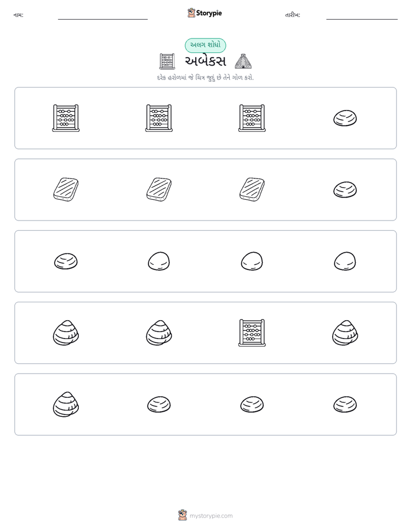Circle the abacus in row four
Screen dimensions: 411x532
(252, 333)
